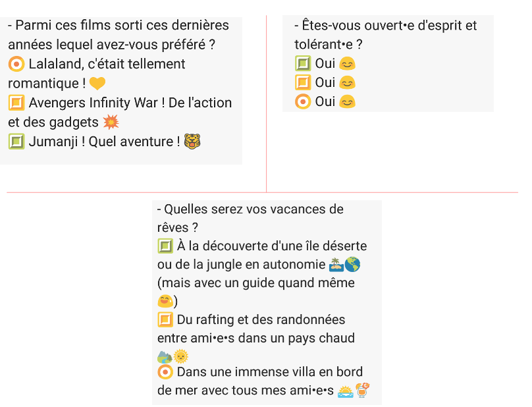Click the question text about films préféré
The height and width of the screenshot is (407, 532).
coord(118,35)
